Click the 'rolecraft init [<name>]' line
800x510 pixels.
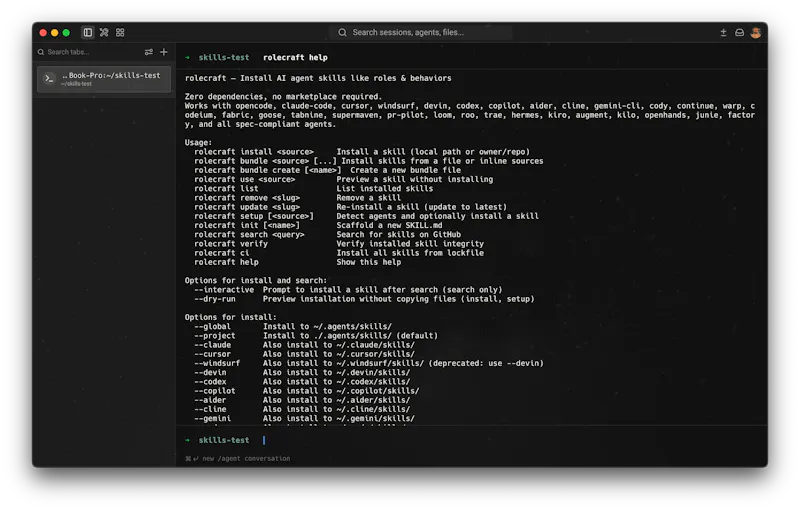(247, 225)
